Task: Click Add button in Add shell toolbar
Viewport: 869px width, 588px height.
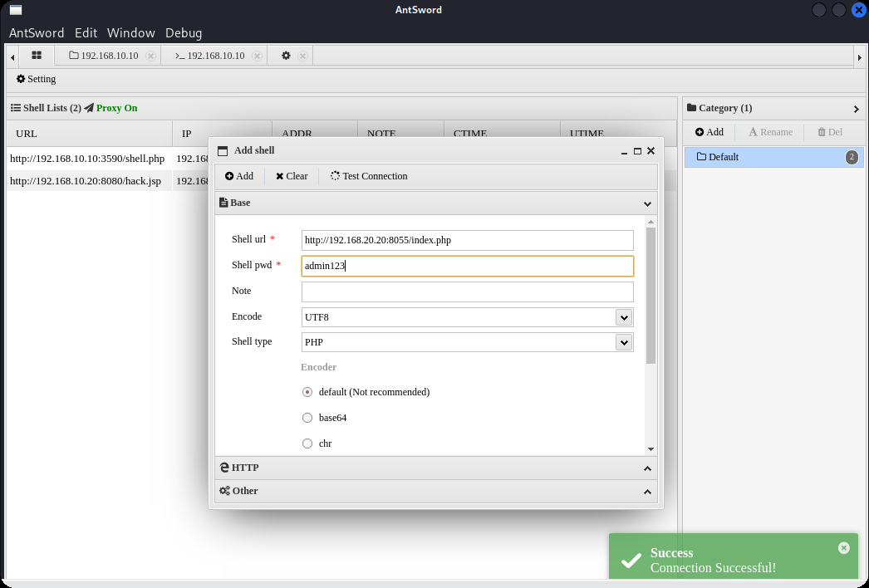Action: pos(239,176)
